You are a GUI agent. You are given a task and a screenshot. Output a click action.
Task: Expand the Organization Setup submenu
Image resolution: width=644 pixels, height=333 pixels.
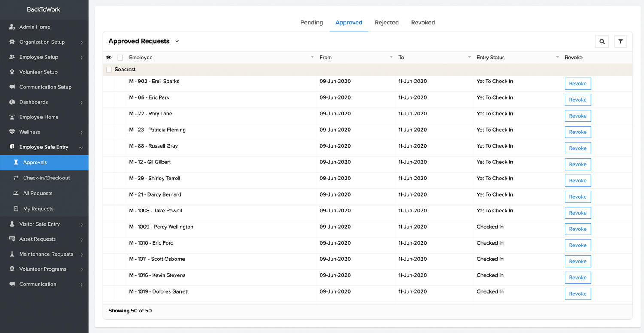click(x=82, y=42)
